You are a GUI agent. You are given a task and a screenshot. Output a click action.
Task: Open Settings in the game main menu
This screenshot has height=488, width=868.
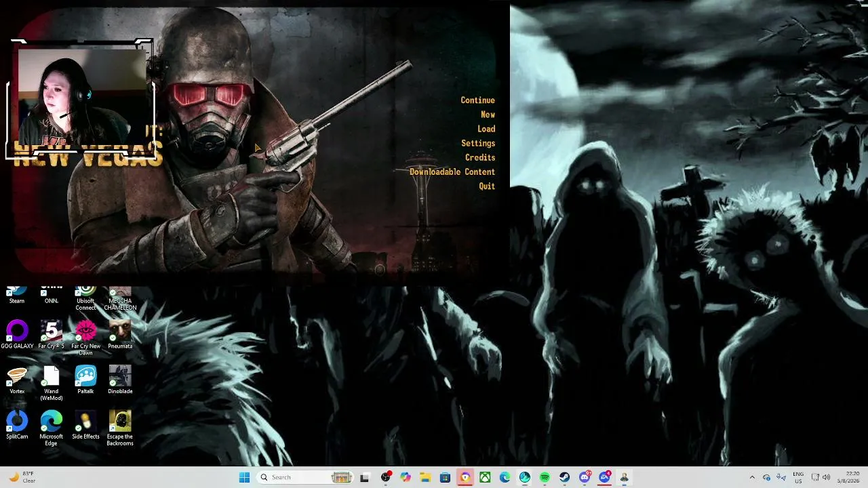tap(478, 143)
